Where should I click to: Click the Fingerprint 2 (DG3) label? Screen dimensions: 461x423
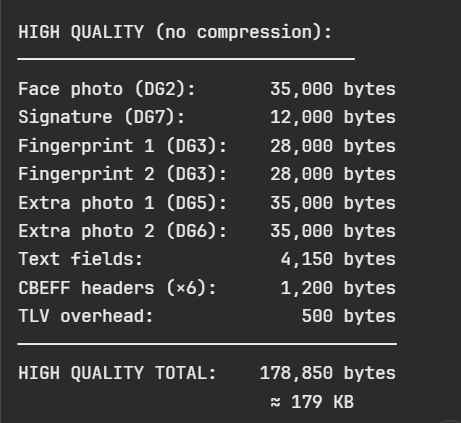coord(122,174)
